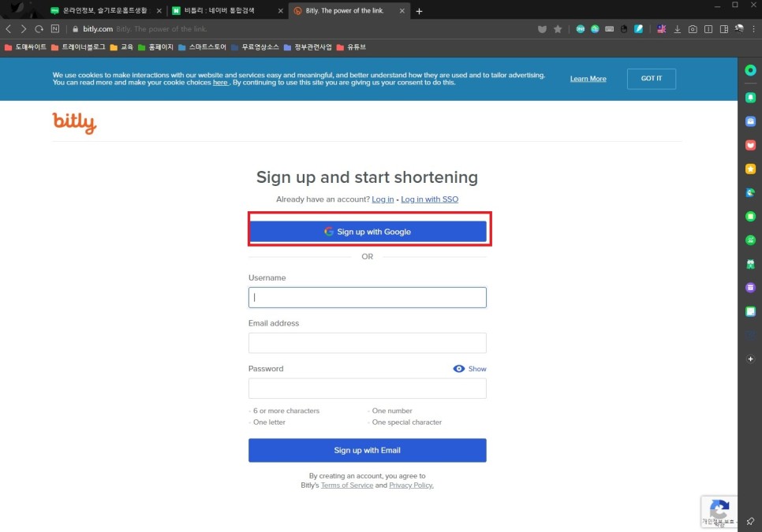Viewport: 762px width, 532px height.
Task: Toggle the split view icon
Action: point(708,29)
